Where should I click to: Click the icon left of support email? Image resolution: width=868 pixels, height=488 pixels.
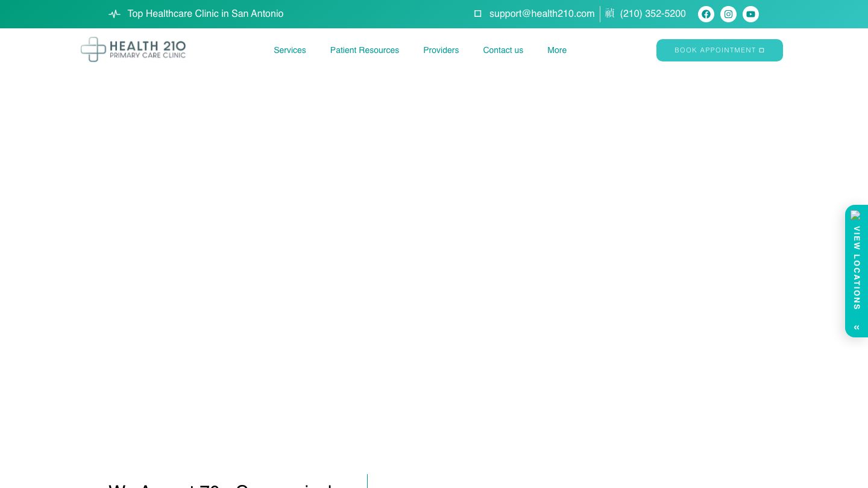tap(478, 14)
